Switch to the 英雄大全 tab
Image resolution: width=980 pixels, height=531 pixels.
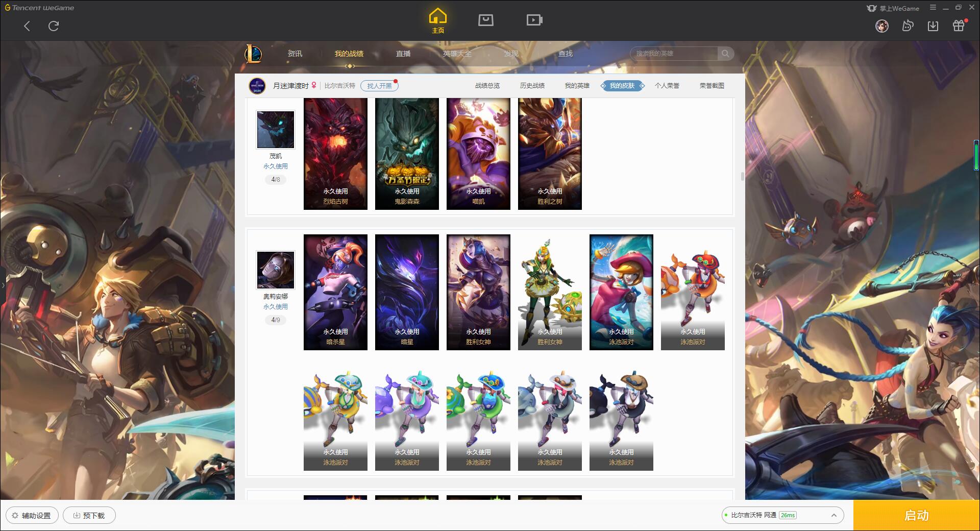457,54
